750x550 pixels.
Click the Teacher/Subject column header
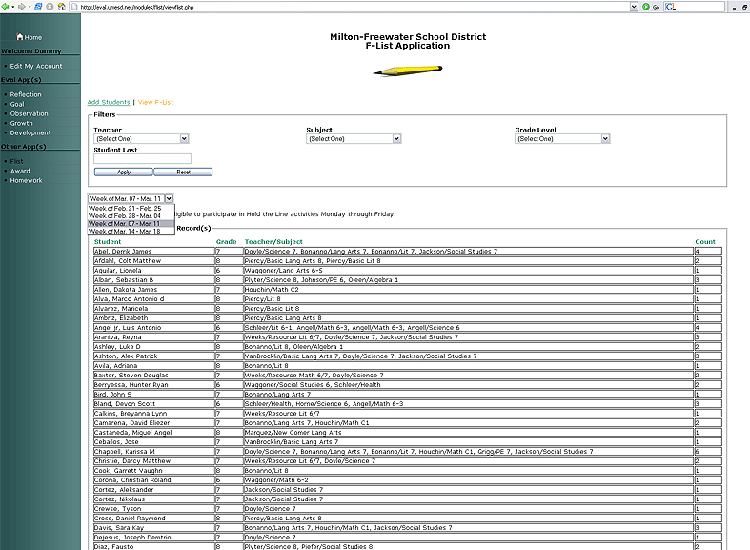tap(274, 242)
